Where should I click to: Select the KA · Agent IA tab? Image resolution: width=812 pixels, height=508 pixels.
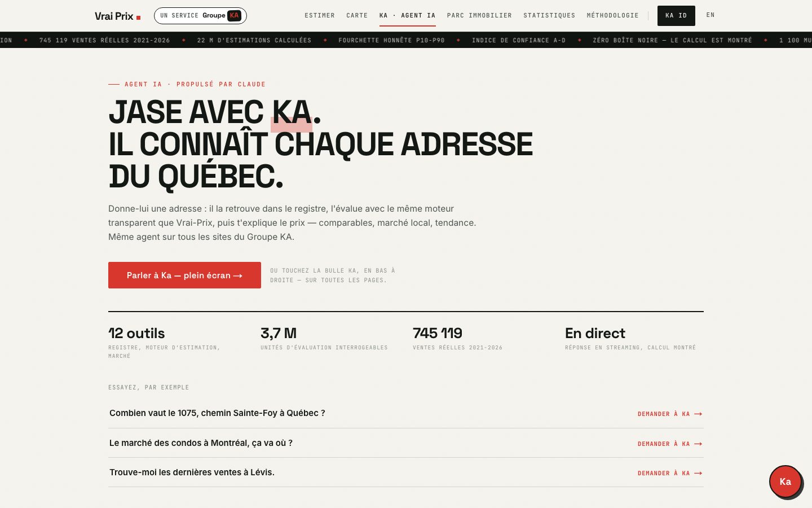[x=408, y=15]
